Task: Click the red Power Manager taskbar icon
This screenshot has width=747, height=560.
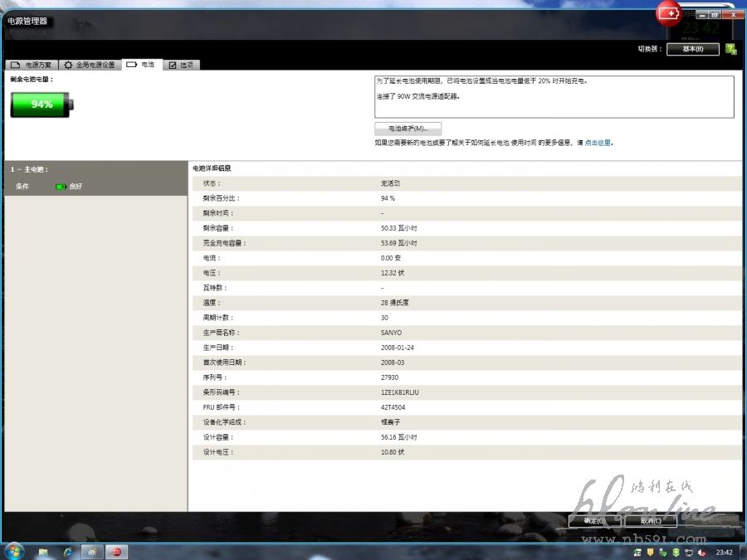Action: click(x=117, y=553)
